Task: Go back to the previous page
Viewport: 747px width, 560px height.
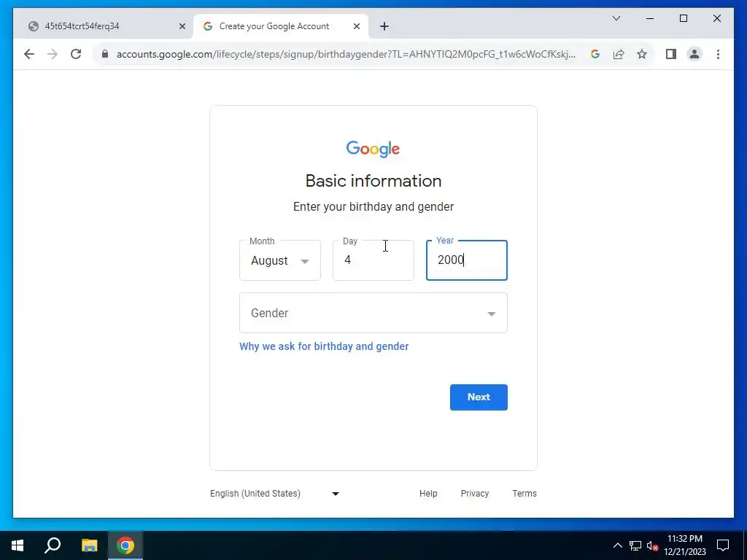Action: (x=29, y=54)
